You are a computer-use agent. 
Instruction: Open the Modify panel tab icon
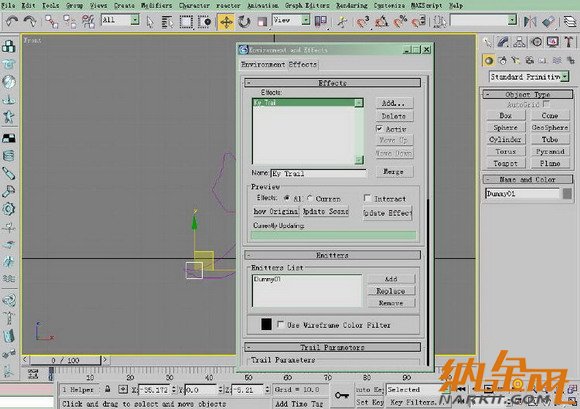502,42
